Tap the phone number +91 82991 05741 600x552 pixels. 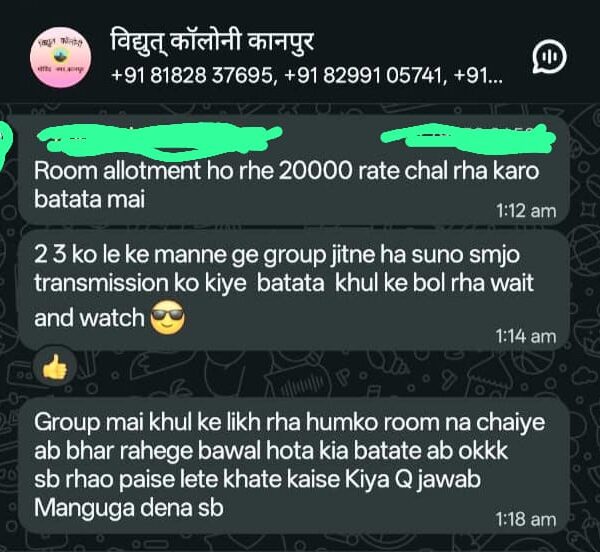click(x=365, y=75)
